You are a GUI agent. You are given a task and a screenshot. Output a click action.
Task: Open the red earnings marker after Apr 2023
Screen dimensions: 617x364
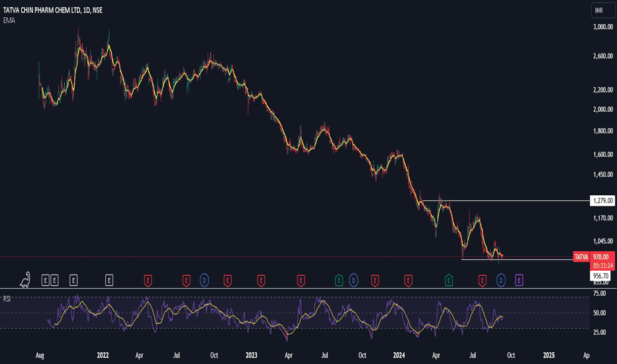[x=301, y=281]
